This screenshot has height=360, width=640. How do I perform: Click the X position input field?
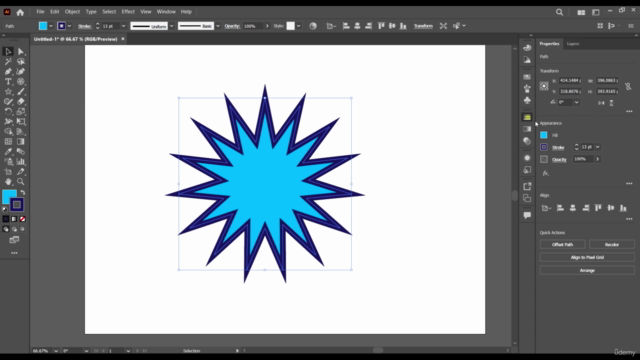click(x=570, y=80)
